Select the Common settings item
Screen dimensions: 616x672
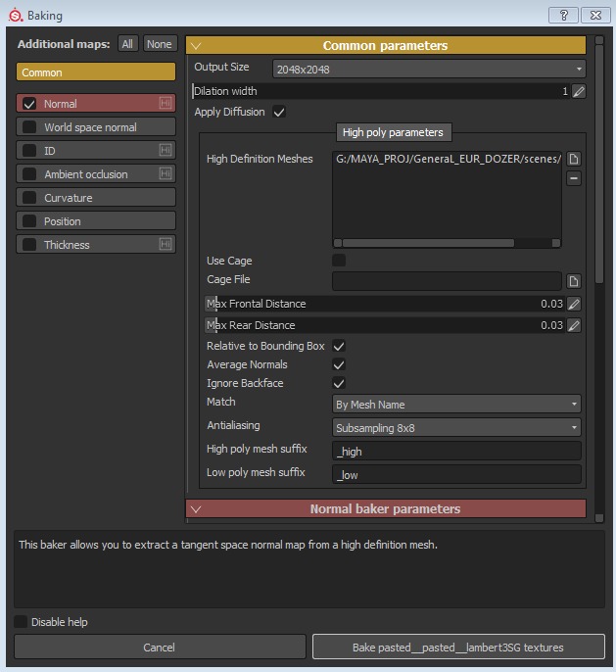click(96, 72)
